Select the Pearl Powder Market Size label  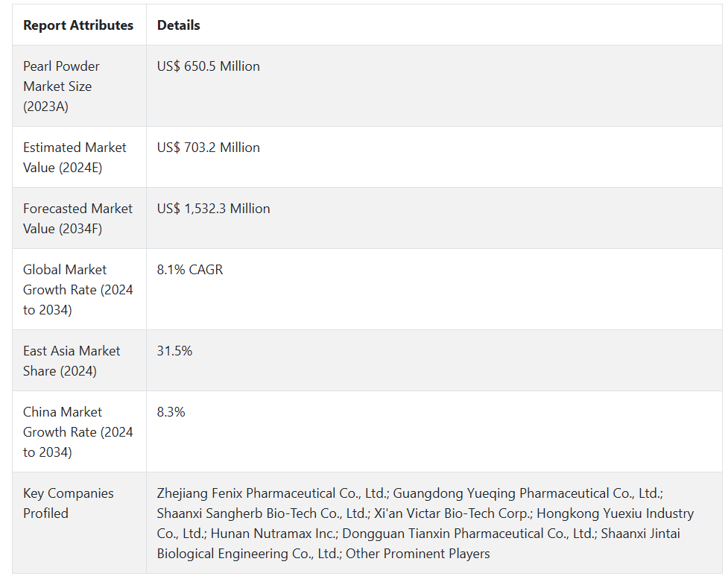coord(61,86)
